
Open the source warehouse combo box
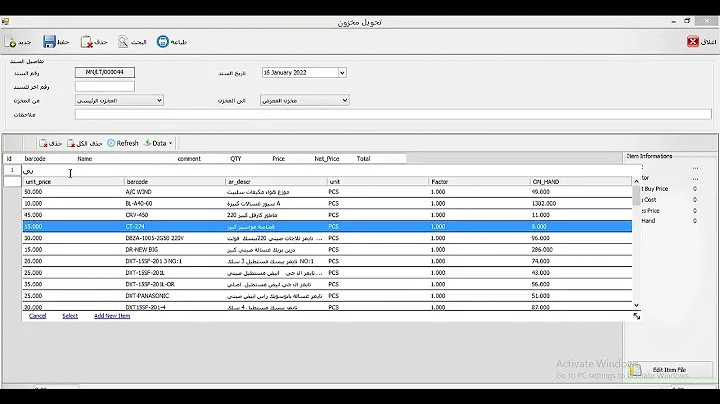[119, 101]
